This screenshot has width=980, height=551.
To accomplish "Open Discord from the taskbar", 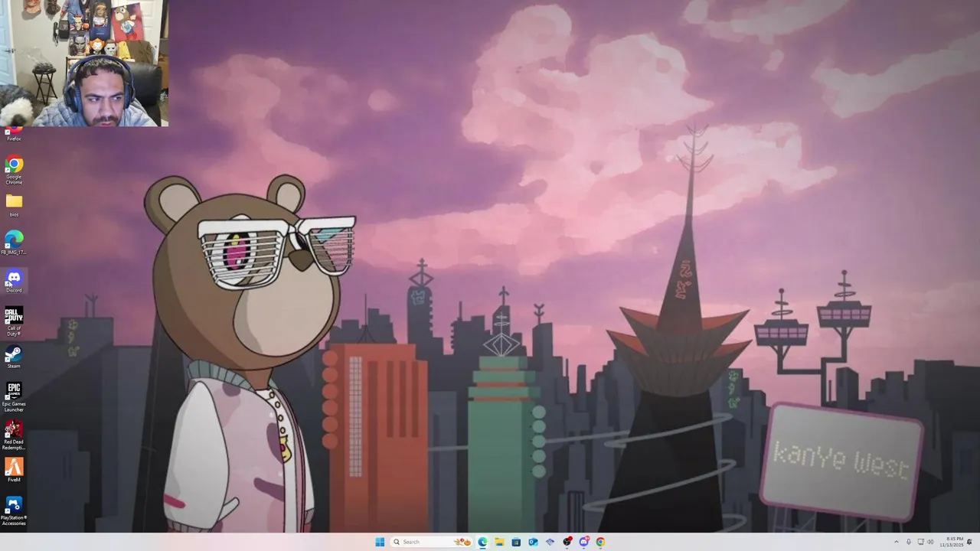I will (x=583, y=542).
